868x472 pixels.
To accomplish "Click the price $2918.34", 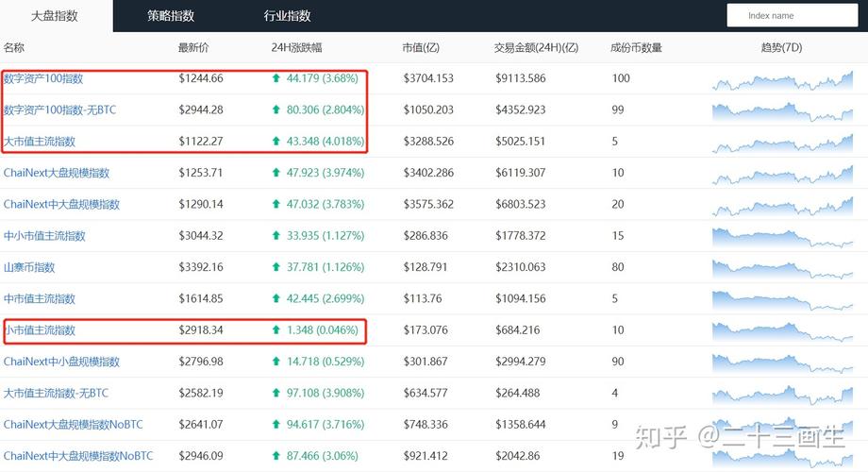I will pos(201,330).
